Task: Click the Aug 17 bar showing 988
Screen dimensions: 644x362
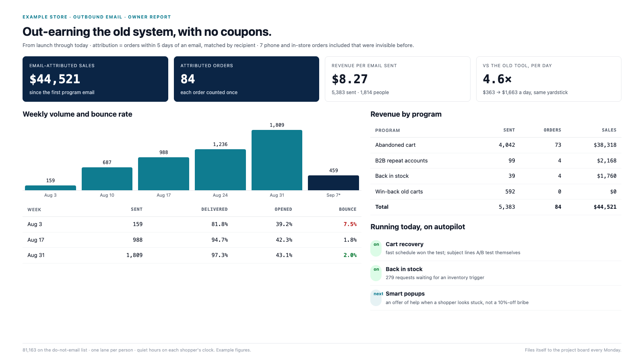Action: [163, 174]
